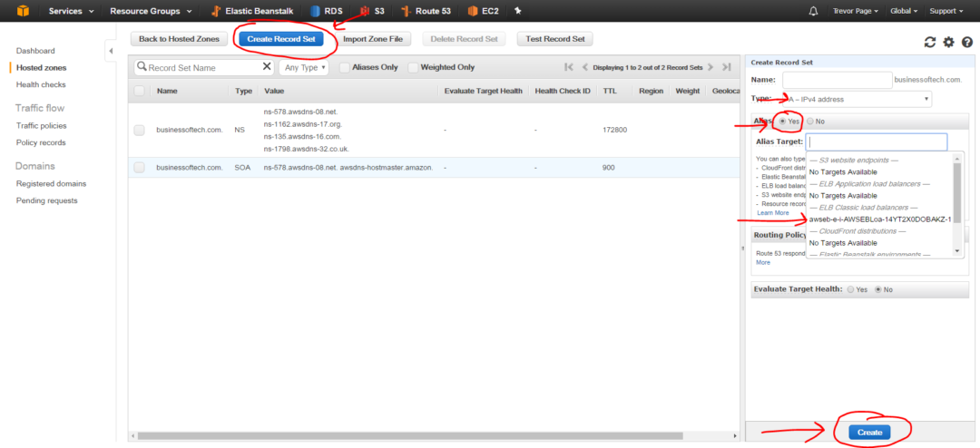The width and height of the screenshot is (980, 448).
Task: Clear the record set search with X
Action: point(267,67)
